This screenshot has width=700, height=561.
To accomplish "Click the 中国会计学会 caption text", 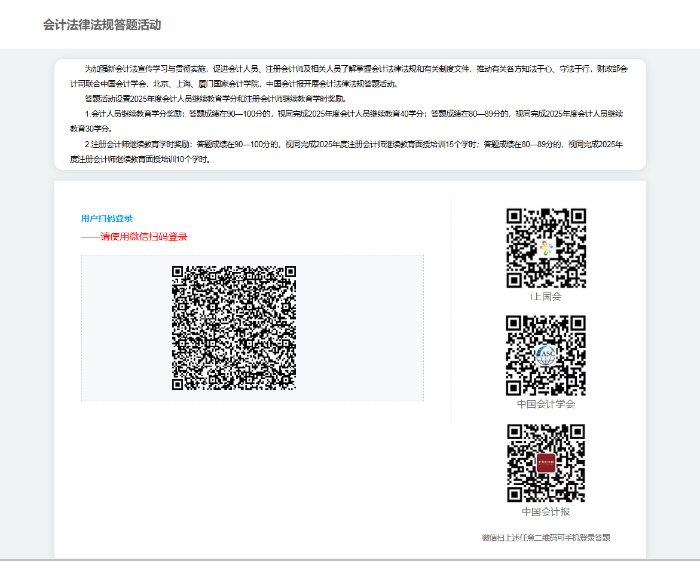I will click(545, 404).
